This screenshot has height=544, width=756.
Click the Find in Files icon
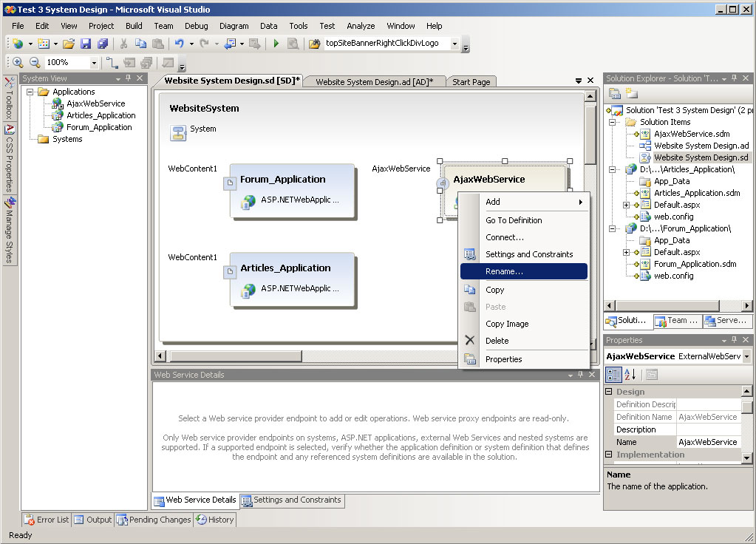pos(314,44)
